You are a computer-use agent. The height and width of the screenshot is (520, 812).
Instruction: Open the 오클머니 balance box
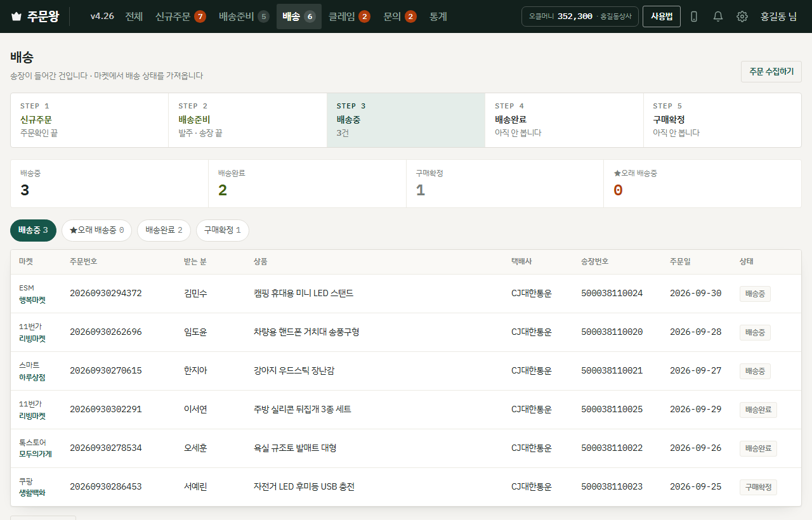coord(580,16)
